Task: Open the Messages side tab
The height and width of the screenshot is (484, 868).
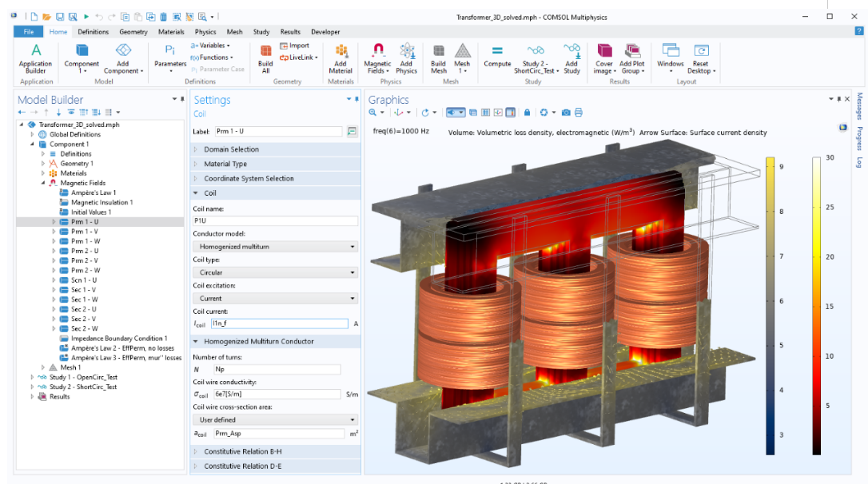Action: coord(860,105)
